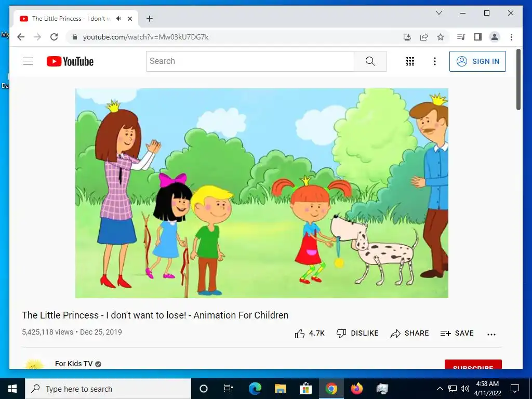Open the media controls icon
Screen dimensions: 532x399
pyautogui.click(x=461, y=37)
